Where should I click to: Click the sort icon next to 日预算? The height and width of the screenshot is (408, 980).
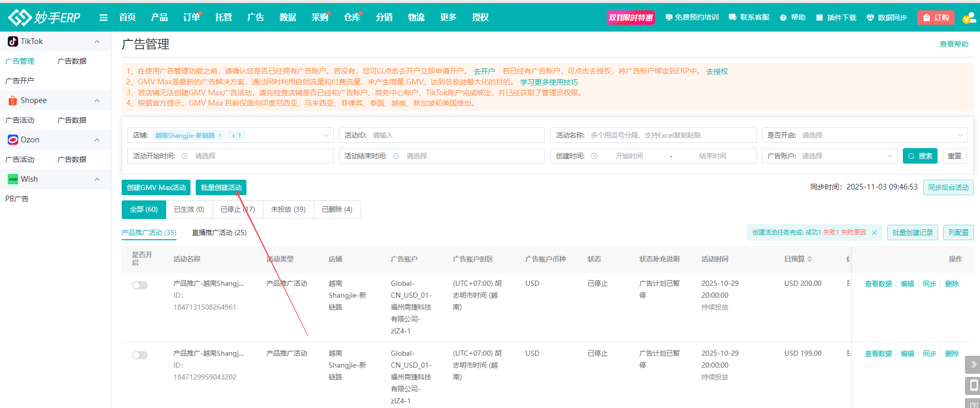810,259
